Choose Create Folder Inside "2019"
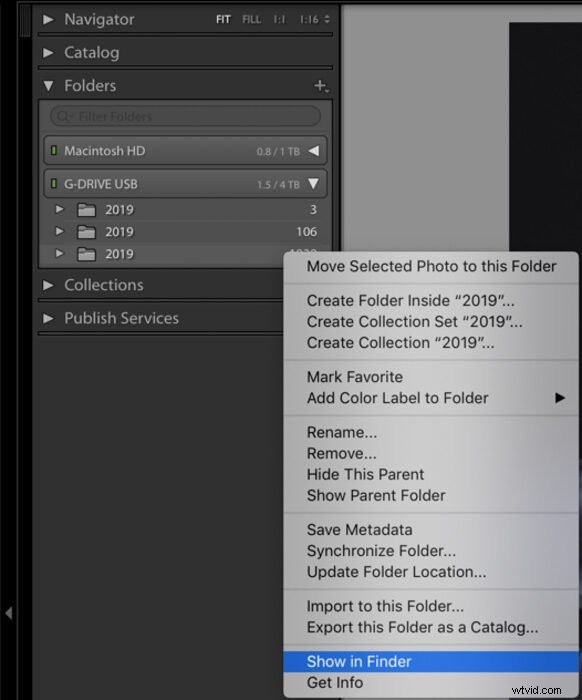The width and height of the screenshot is (582, 700). [431, 300]
